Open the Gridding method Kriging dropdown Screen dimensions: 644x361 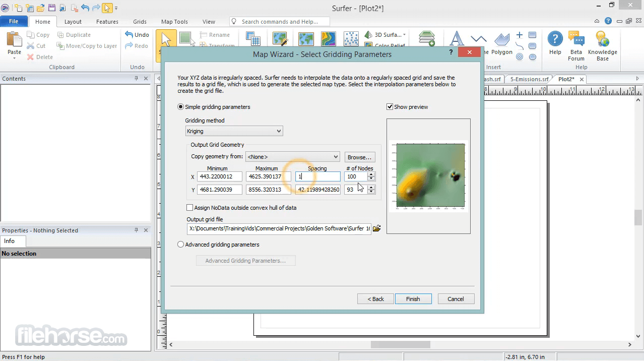[234, 131]
